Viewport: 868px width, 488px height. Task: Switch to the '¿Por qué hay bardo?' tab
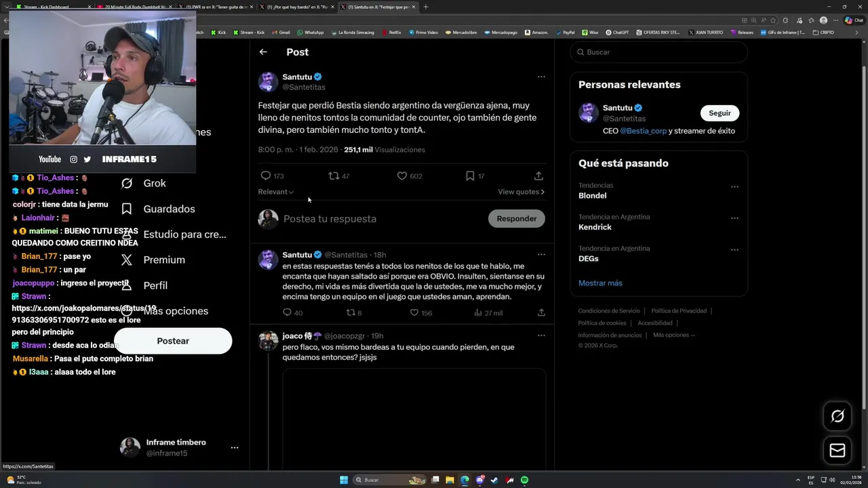tap(296, 7)
